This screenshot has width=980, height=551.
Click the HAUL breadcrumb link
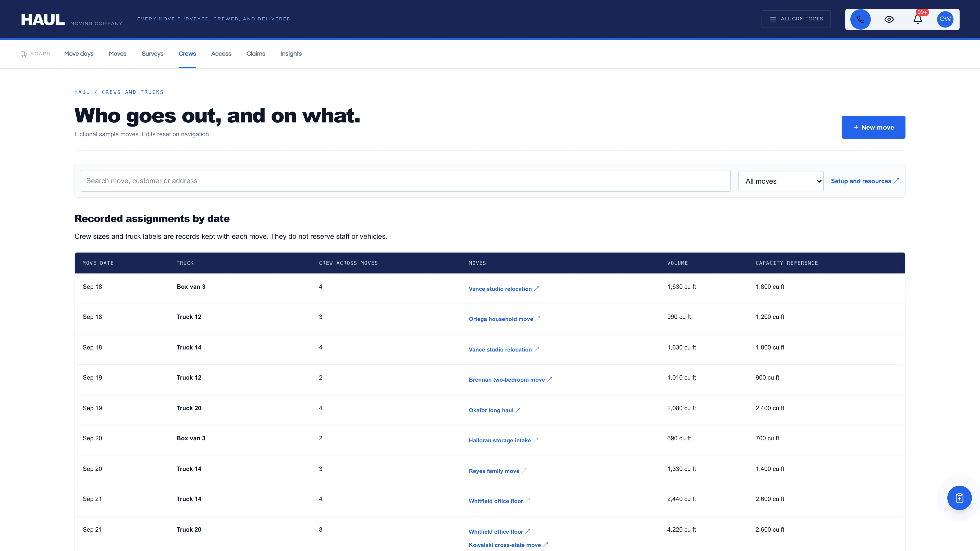pyautogui.click(x=82, y=92)
